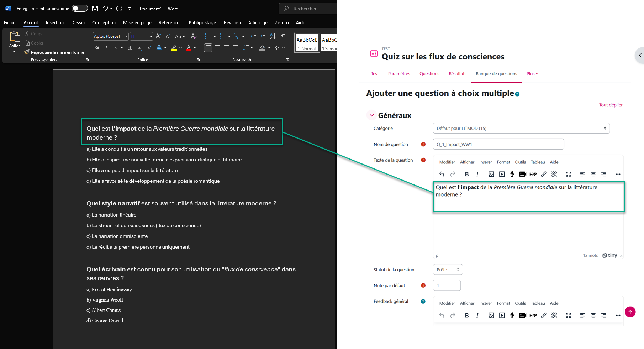Open the Références ribbon tab

point(170,22)
